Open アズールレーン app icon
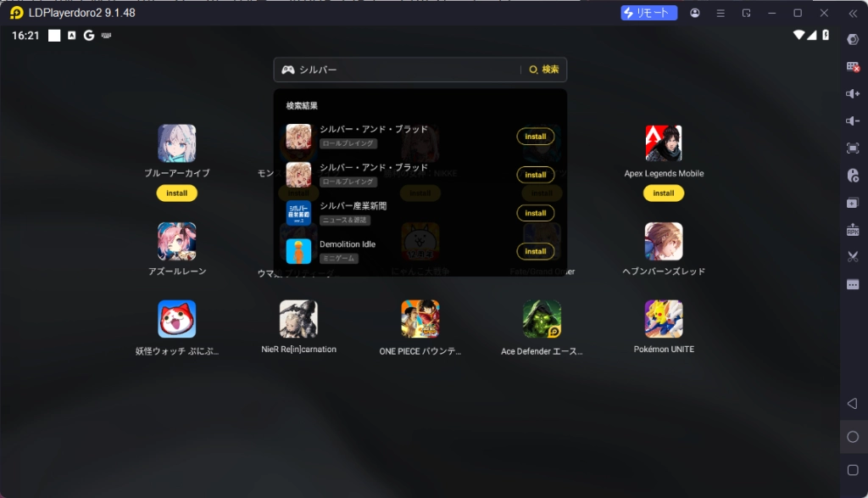This screenshot has width=868, height=498. (x=176, y=242)
